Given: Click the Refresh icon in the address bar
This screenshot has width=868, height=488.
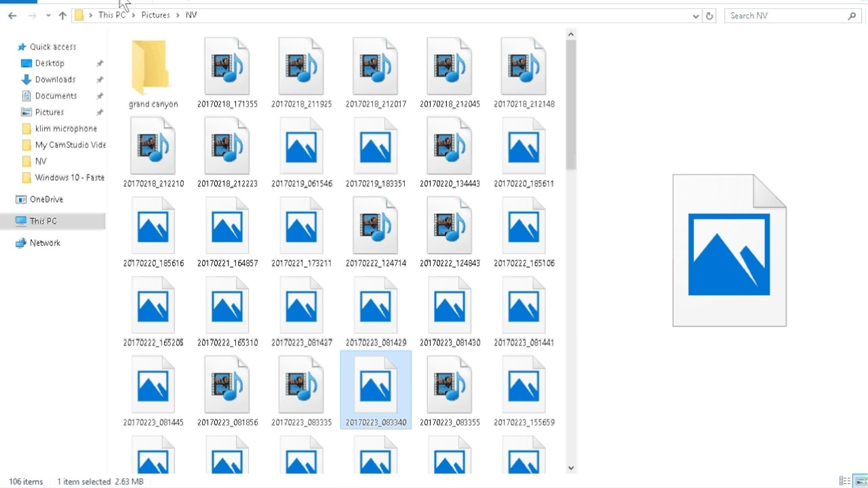Looking at the screenshot, I should click(709, 15).
